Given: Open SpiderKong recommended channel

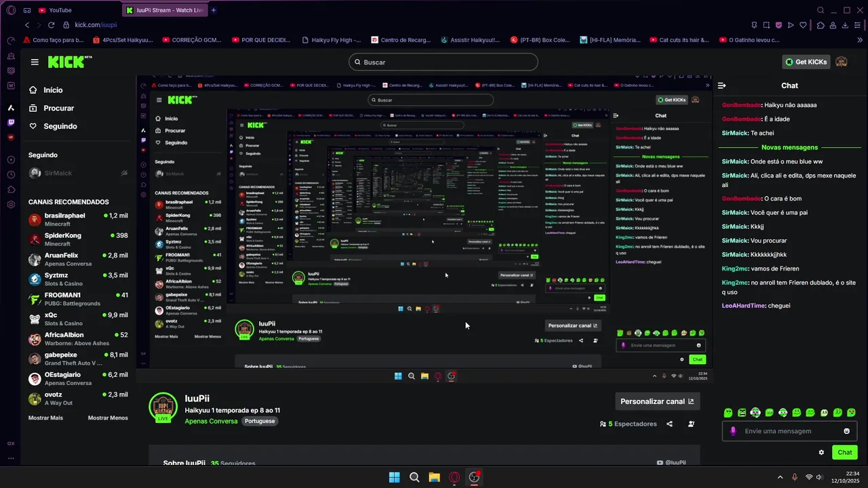Looking at the screenshot, I should [79, 239].
